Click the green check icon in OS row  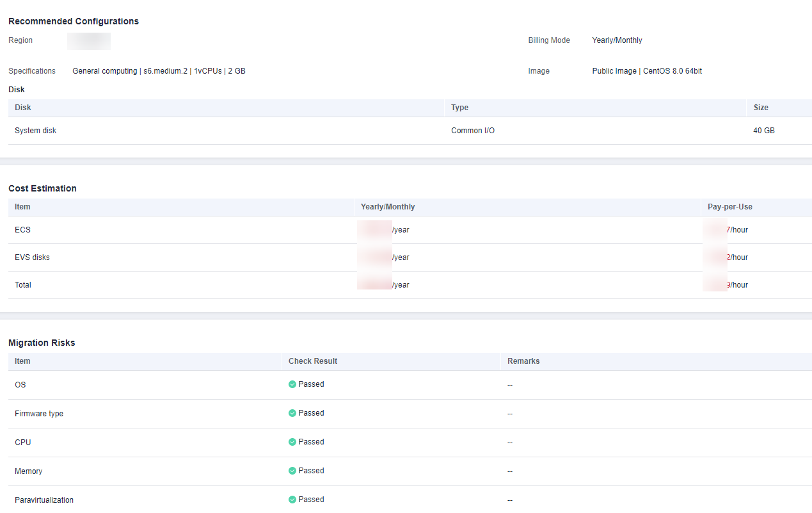[292, 385]
